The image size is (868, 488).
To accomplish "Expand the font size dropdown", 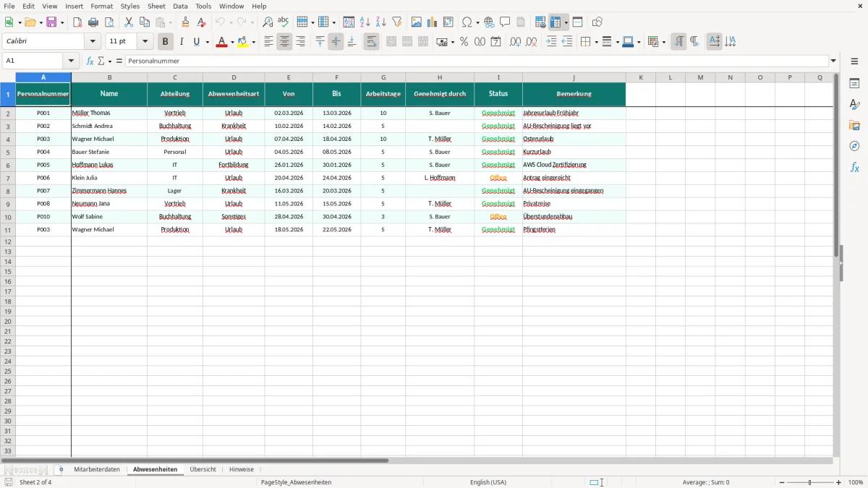I will pyautogui.click(x=145, y=42).
